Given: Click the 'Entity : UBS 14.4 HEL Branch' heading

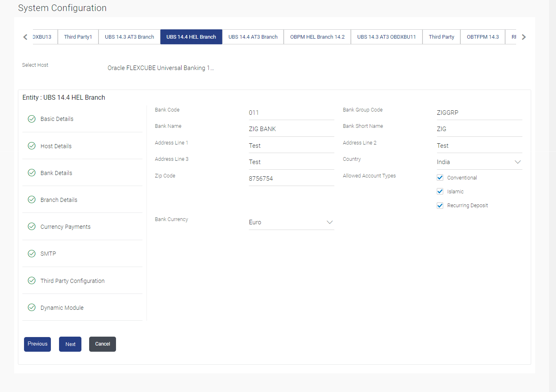Looking at the screenshot, I should pos(64,98).
